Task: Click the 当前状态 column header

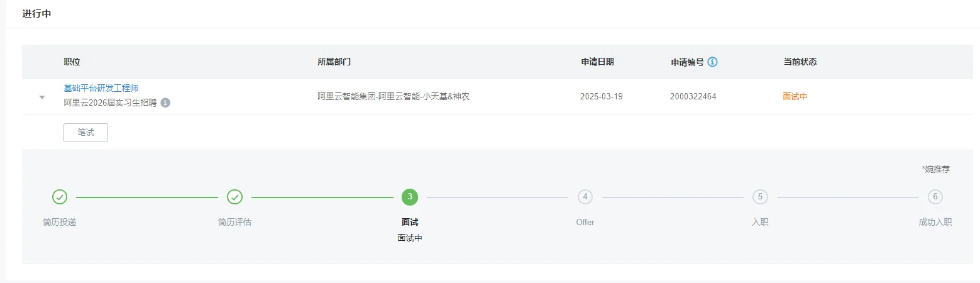Action: pyautogui.click(x=800, y=62)
